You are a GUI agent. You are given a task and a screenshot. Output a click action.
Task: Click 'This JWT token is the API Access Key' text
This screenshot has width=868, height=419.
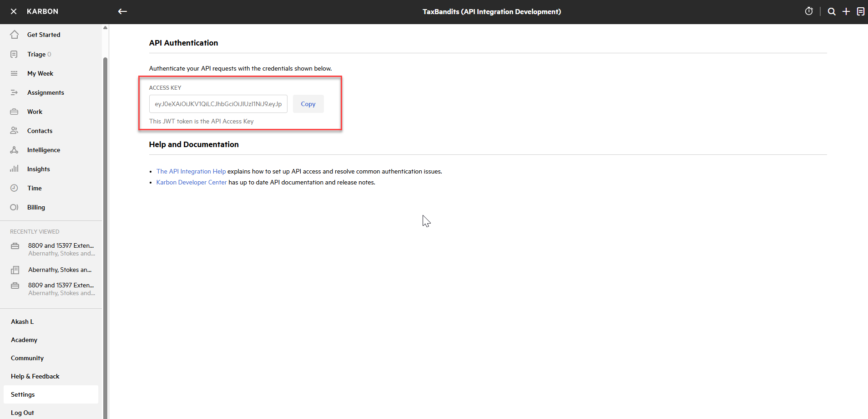click(202, 121)
